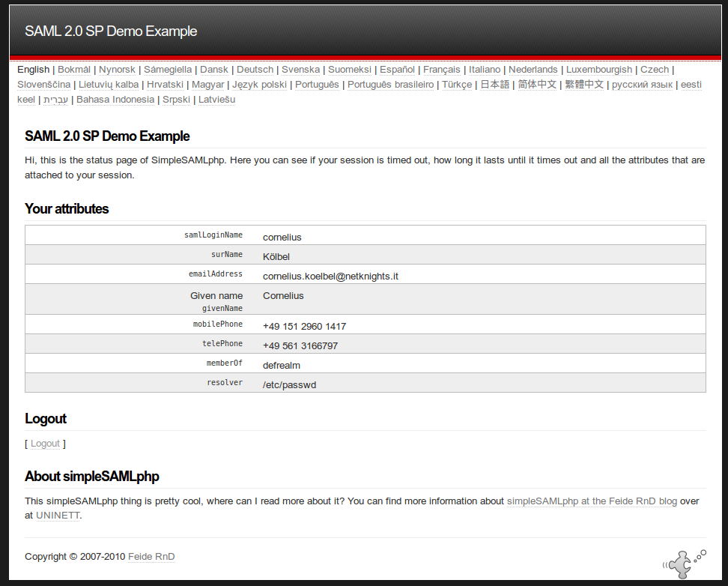Switch language to Deutsch
Viewport: 728px width, 586px height.
255,70
